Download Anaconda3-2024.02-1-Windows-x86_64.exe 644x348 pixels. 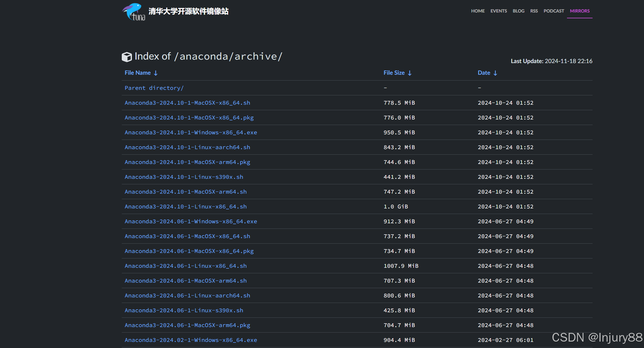click(x=191, y=340)
